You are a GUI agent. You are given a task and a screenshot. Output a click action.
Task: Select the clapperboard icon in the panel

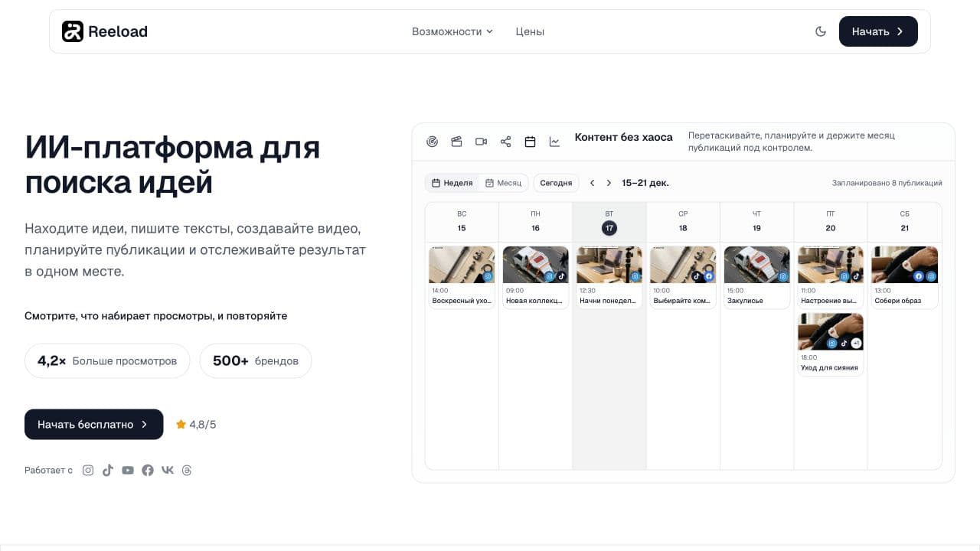pos(456,142)
